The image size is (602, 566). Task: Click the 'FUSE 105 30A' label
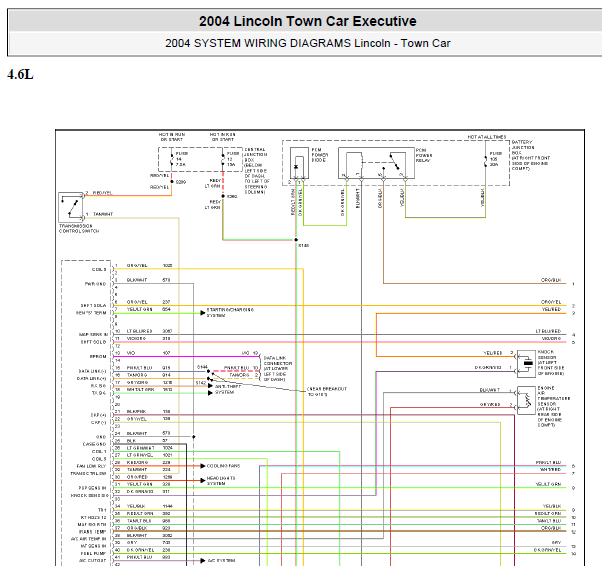[495, 159]
